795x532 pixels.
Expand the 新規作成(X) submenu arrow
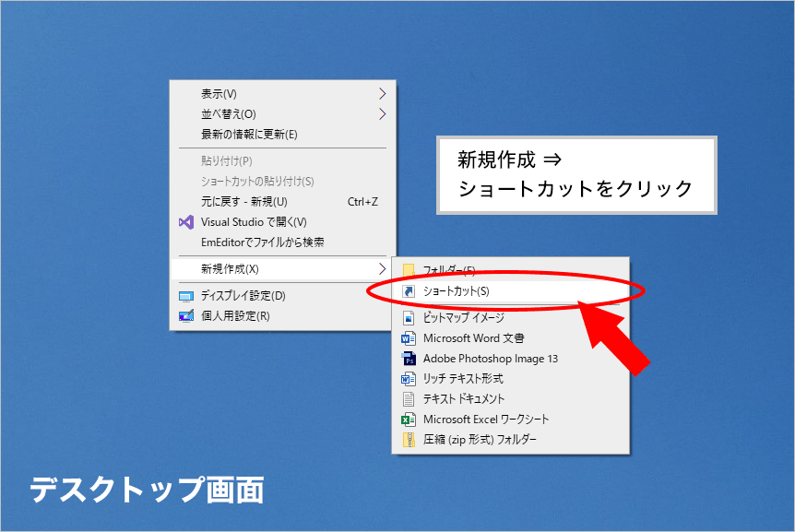[383, 269]
